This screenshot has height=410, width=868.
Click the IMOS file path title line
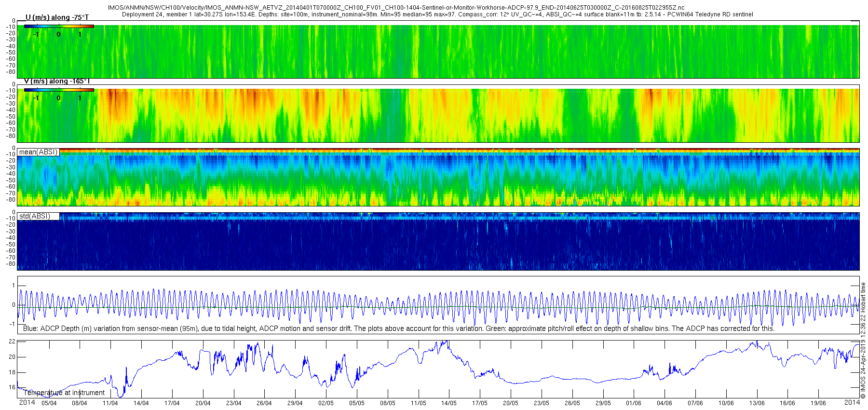pyautogui.click(x=396, y=8)
